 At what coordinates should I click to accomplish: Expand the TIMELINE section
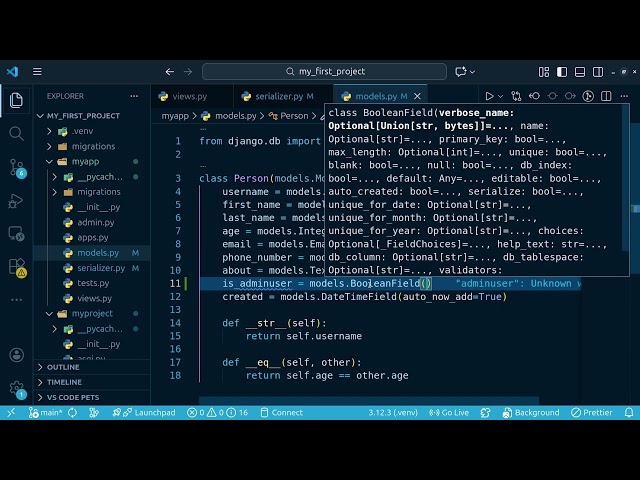pos(64,382)
